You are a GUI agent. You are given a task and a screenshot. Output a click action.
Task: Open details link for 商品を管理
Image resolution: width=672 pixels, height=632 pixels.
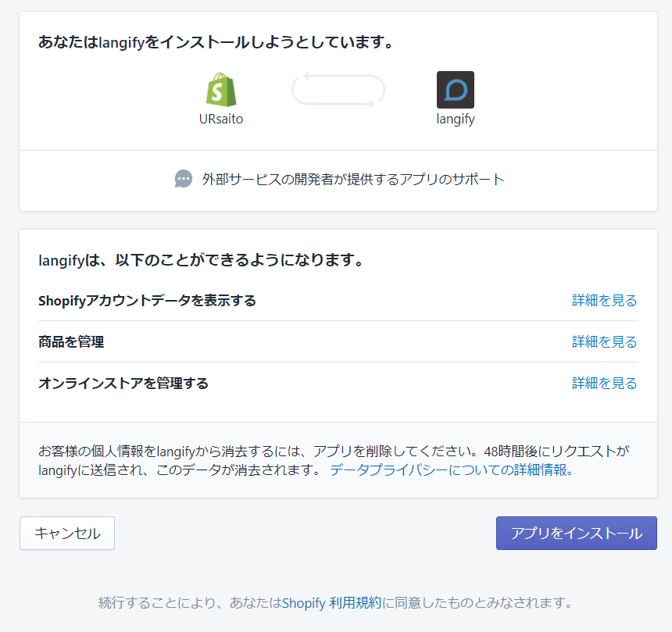(604, 341)
